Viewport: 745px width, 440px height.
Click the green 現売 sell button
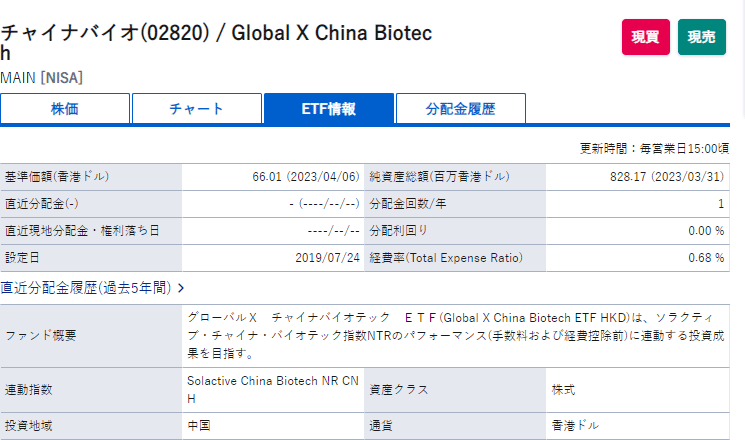(x=702, y=37)
